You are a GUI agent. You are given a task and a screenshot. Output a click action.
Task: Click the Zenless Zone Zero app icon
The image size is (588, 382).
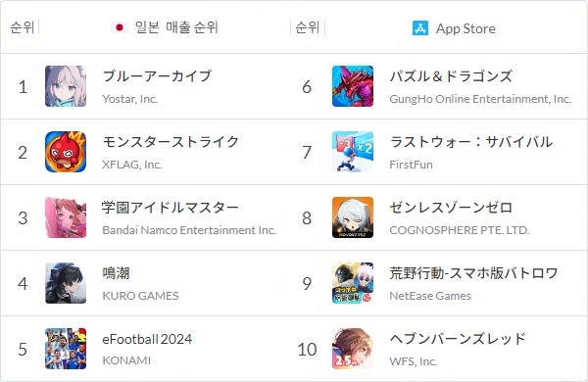(353, 217)
